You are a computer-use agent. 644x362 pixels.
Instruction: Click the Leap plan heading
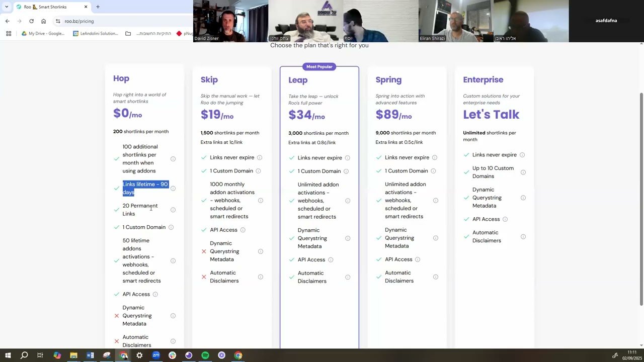(298, 80)
